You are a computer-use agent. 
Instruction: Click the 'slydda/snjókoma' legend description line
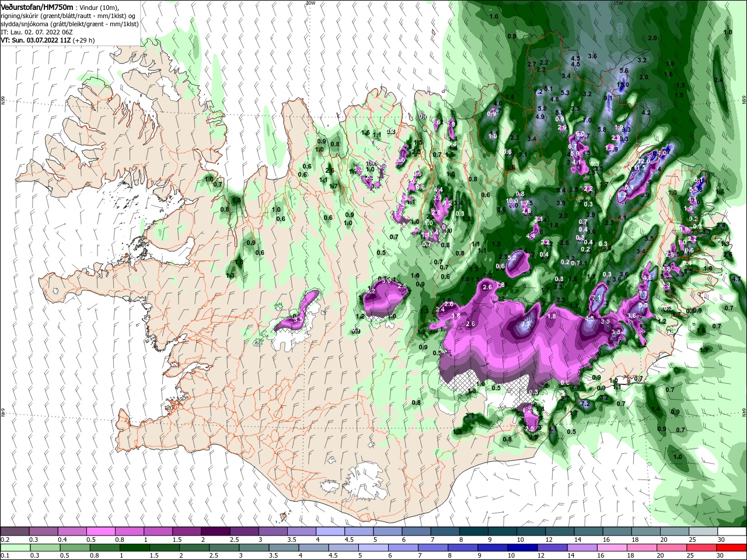[x=69, y=24]
